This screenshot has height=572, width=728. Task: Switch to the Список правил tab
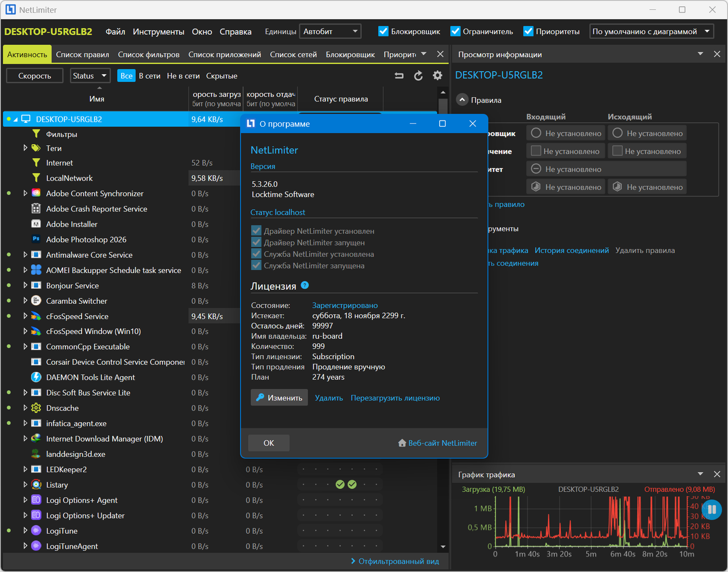[x=82, y=54]
